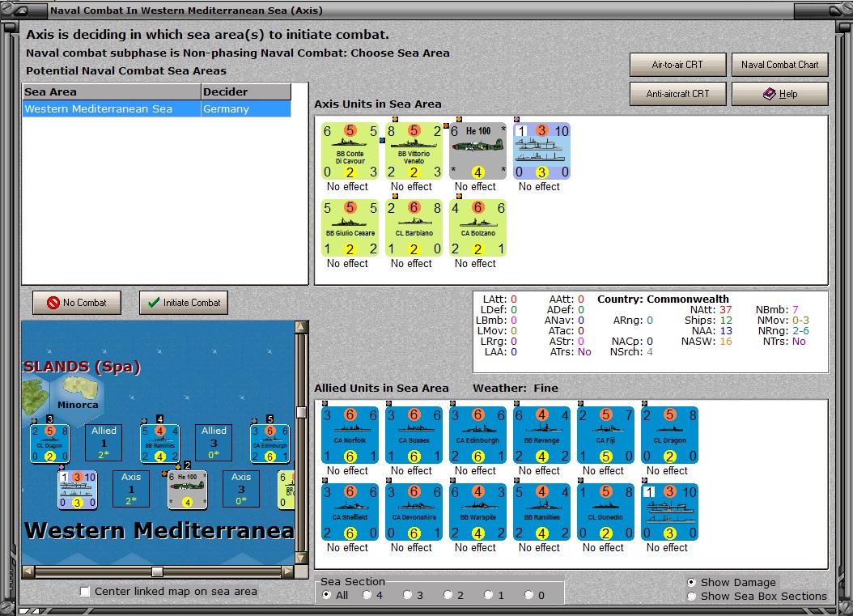
Task: Select CA Edinburgh in Allied units panel
Action: (477, 435)
